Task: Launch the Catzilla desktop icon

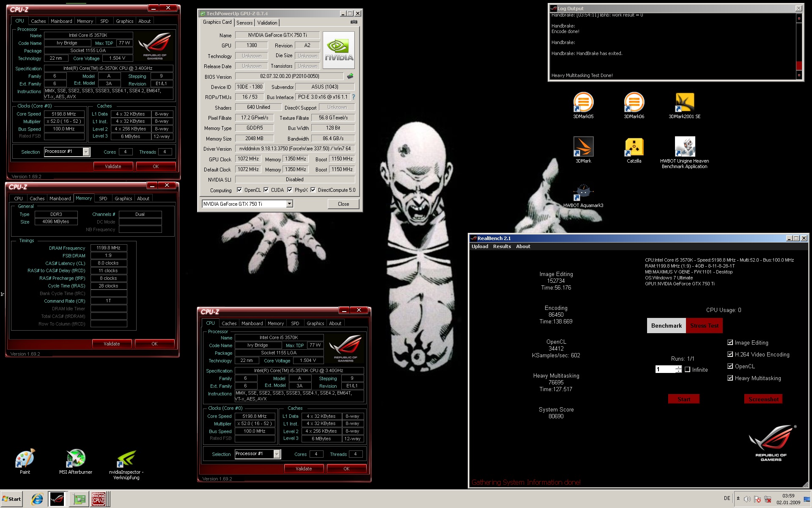Action: pyautogui.click(x=634, y=150)
